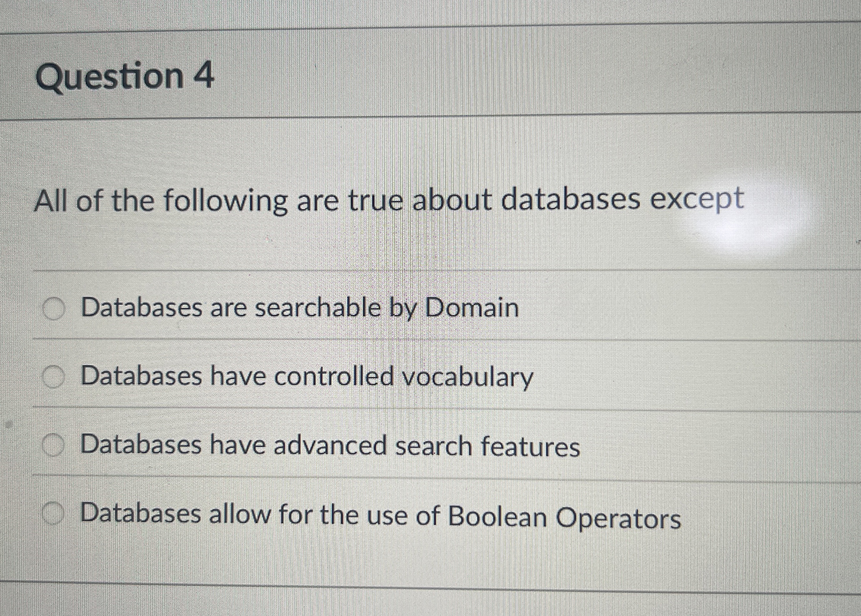This screenshot has width=861, height=616.
Task: Select the radio button for 'Databases have controlled vocabulary'
Action: [54, 376]
